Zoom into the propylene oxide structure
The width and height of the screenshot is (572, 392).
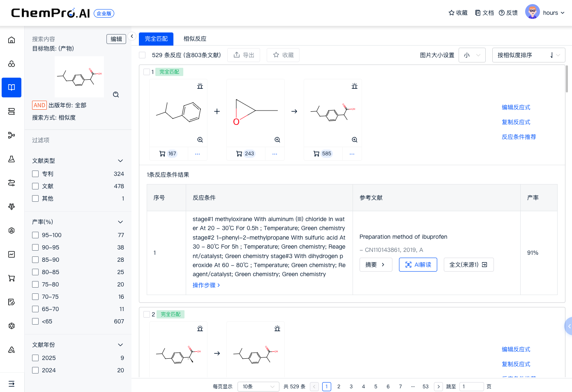tap(277, 139)
